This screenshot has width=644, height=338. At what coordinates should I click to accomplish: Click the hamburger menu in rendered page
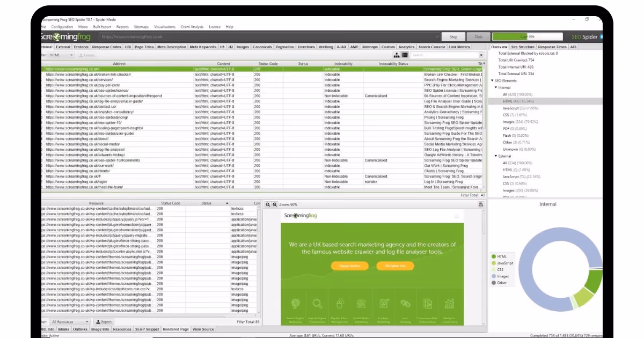click(x=457, y=216)
